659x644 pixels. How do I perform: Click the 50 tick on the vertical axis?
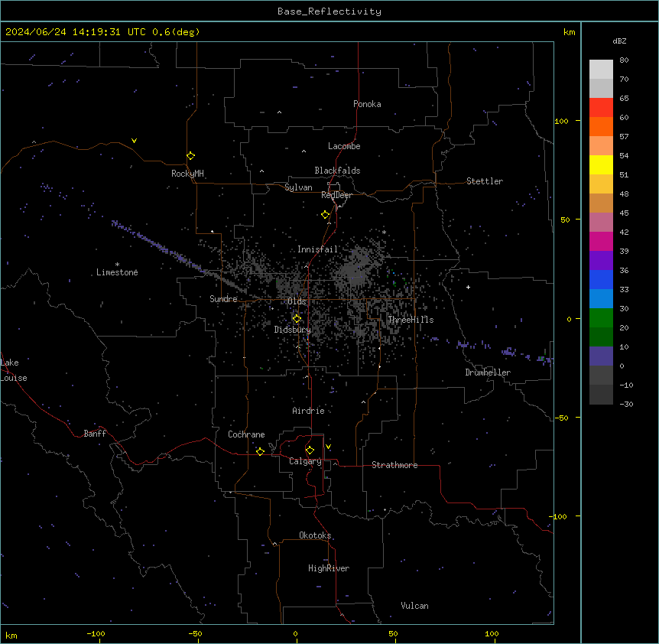[x=565, y=220]
